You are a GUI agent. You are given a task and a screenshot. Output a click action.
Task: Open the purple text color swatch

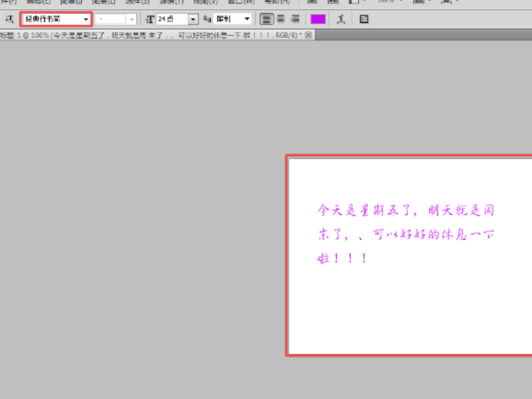pyautogui.click(x=318, y=19)
